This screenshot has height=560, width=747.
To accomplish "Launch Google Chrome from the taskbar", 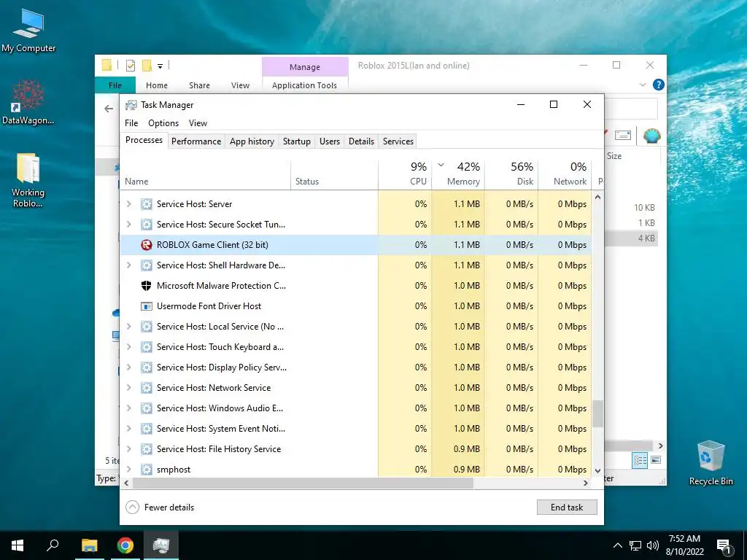I will (x=125, y=545).
